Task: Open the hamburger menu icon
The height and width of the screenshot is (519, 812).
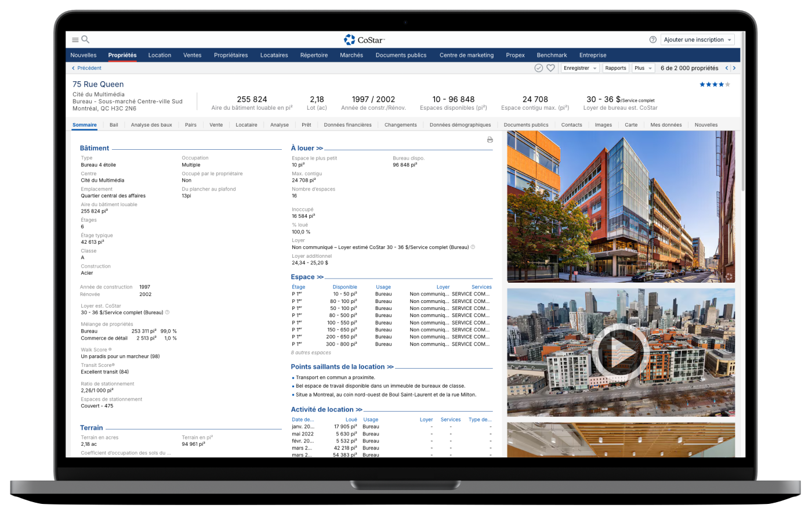Action: 75,40
